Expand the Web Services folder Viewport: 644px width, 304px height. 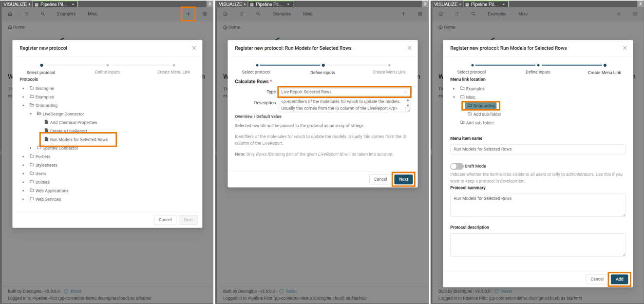[x=23, y=199]
